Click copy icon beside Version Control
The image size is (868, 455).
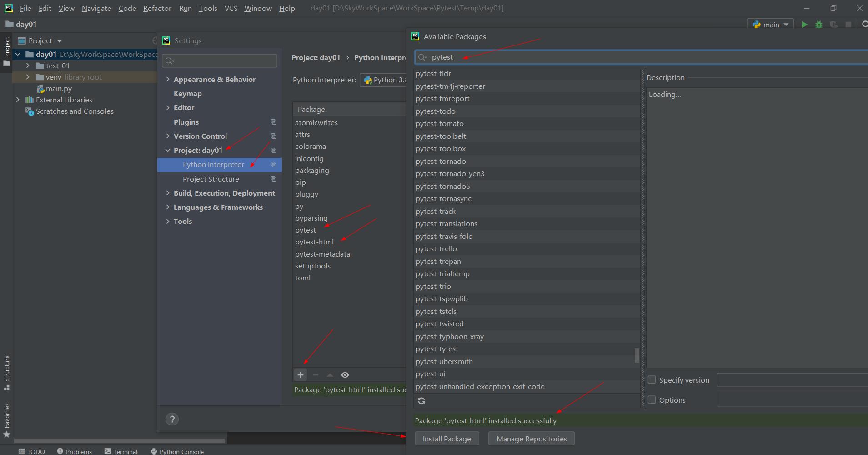pos(273,136)
